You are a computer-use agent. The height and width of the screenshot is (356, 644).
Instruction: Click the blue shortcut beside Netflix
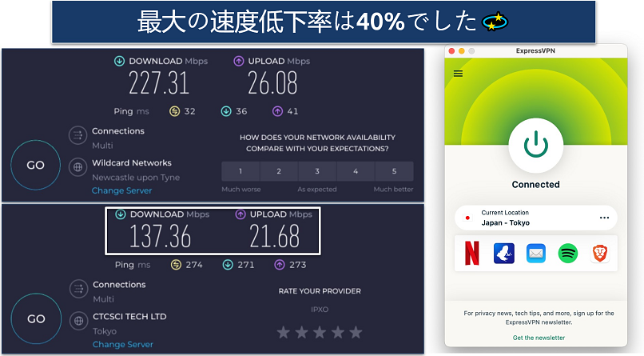pyautogui.click(x=503, y=254)
